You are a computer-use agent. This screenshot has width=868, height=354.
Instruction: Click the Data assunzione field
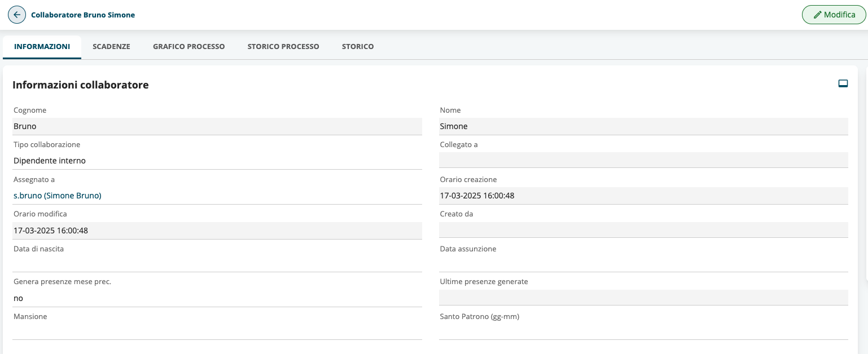pos(643,264)
